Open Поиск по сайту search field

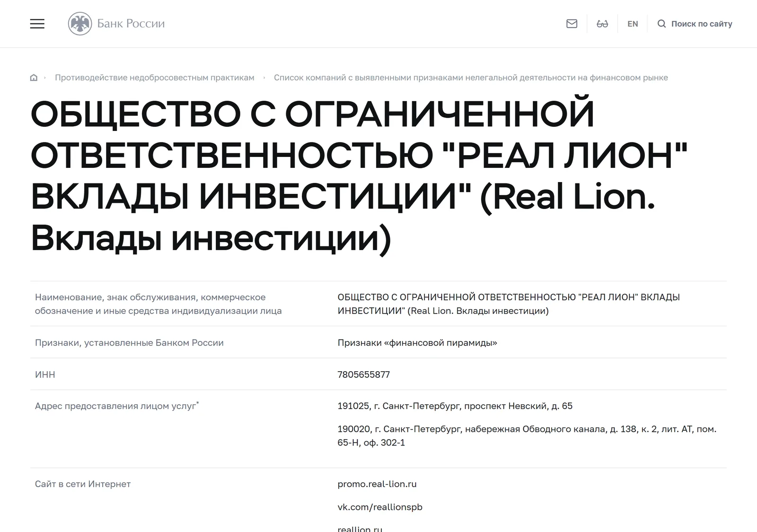702,24
